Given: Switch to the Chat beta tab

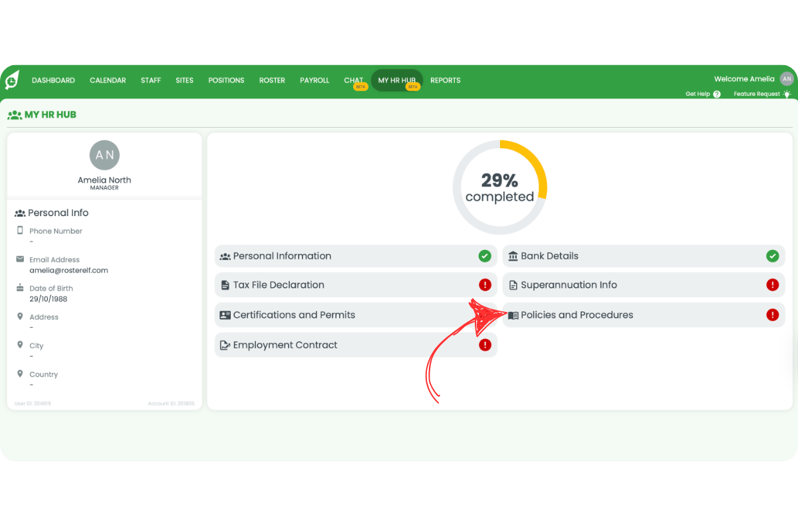Looking at the screenshot, I should point(354,80).
